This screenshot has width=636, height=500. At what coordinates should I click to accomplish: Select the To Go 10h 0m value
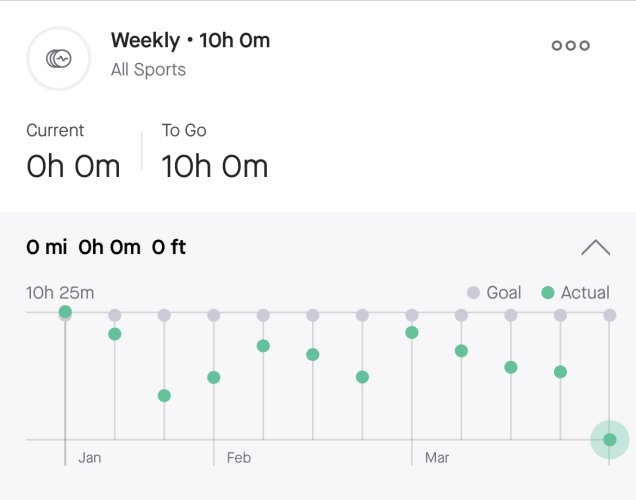pos(215,167)
